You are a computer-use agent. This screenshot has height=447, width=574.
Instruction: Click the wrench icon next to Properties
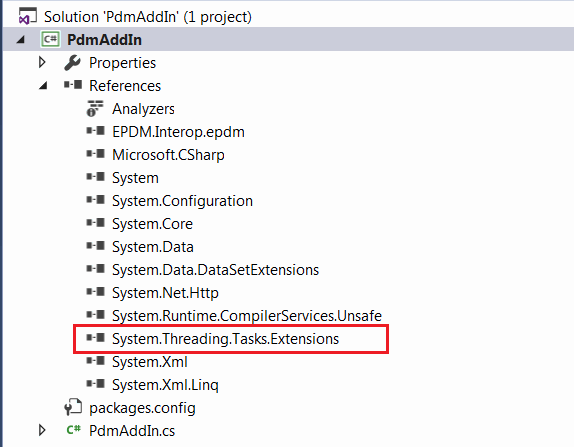pos(72,63)
